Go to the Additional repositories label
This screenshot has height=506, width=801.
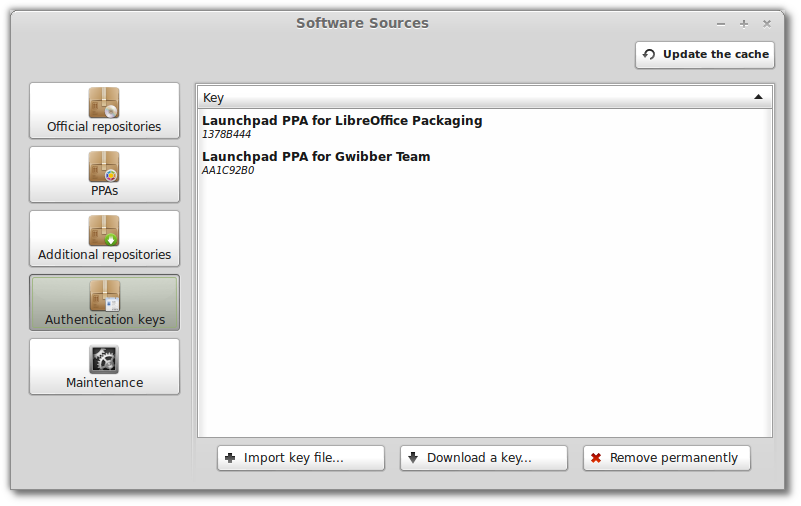click(104, 255)
